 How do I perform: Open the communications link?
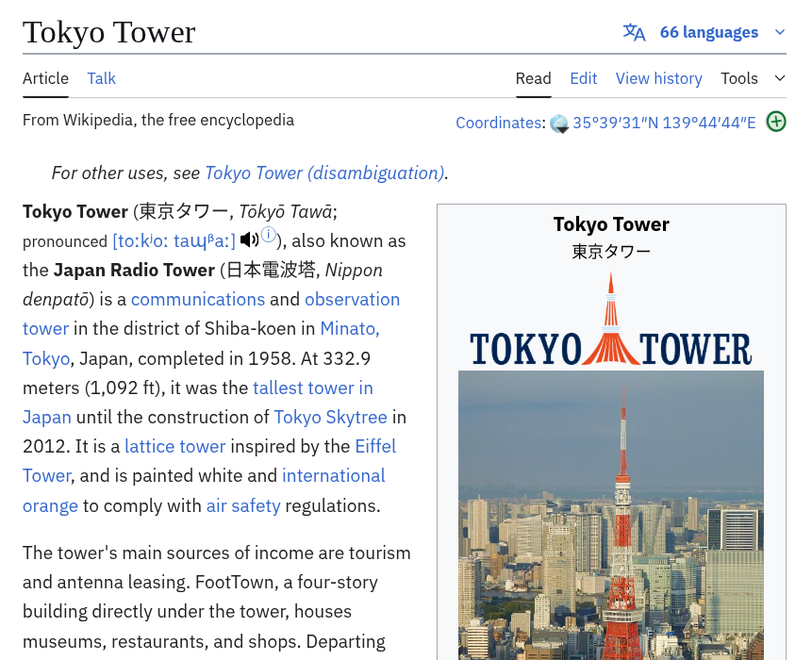point(198,299)
